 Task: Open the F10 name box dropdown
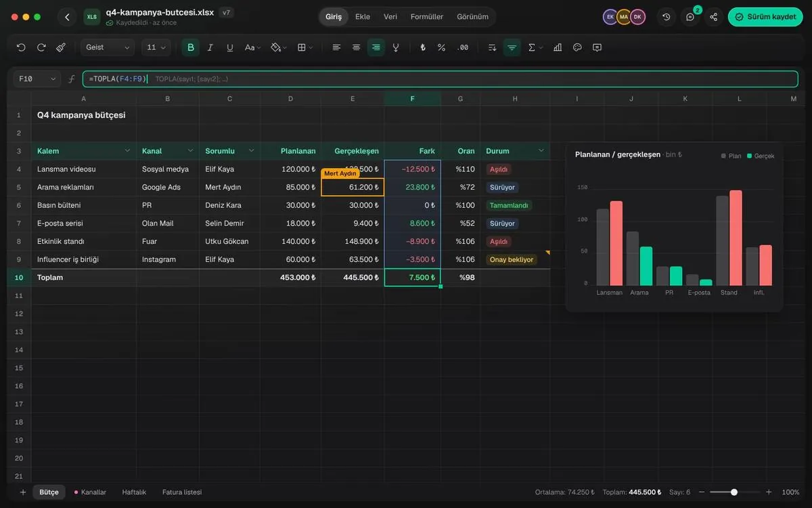coord(37,79)
